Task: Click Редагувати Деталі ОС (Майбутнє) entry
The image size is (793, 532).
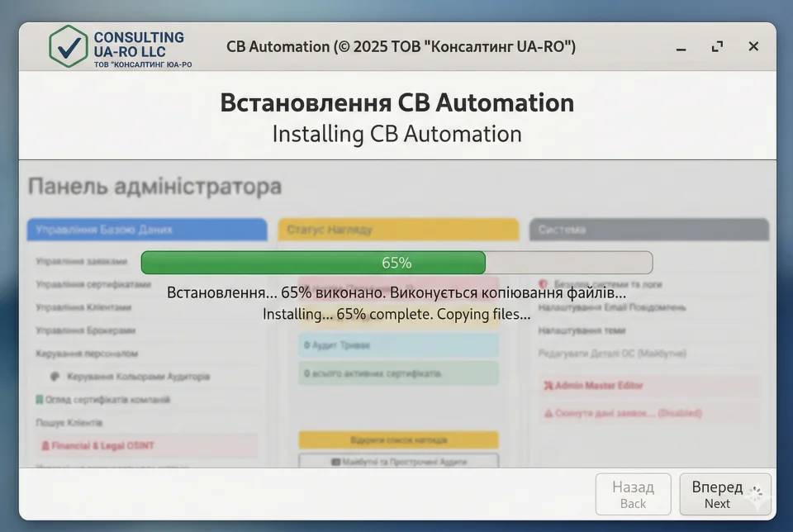Action: 612,353
